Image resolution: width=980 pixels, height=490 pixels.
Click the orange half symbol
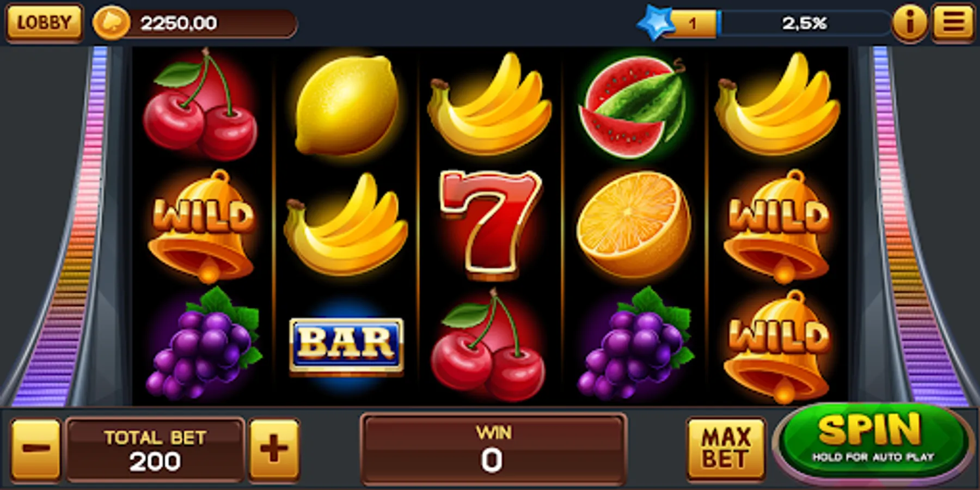tap(634, 224)
